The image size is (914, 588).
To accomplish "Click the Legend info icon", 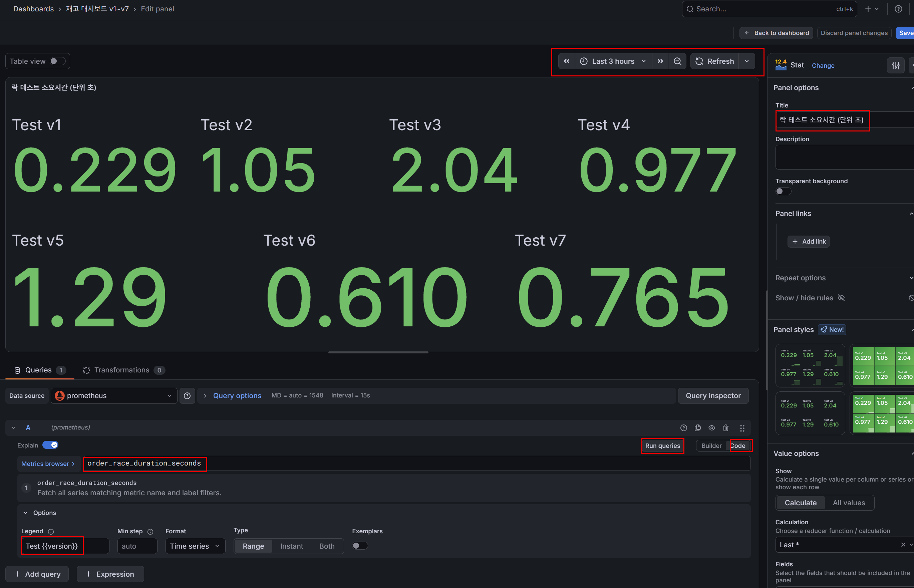I will 51,532.
